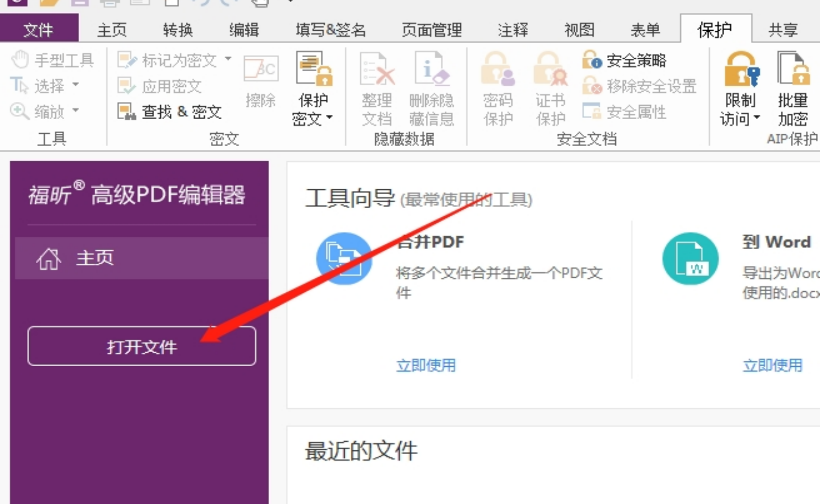The width and height of the screenshot is (820, 504).
Task: Expand the 缩放 tool dropdown arrow
Action: click(76, 110)
